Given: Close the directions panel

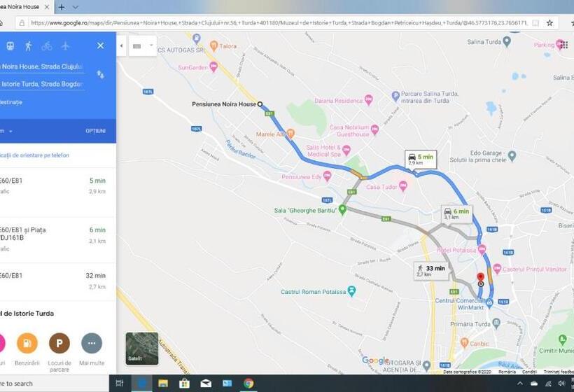Looking at the screenshot, I should tap(100, 46).
